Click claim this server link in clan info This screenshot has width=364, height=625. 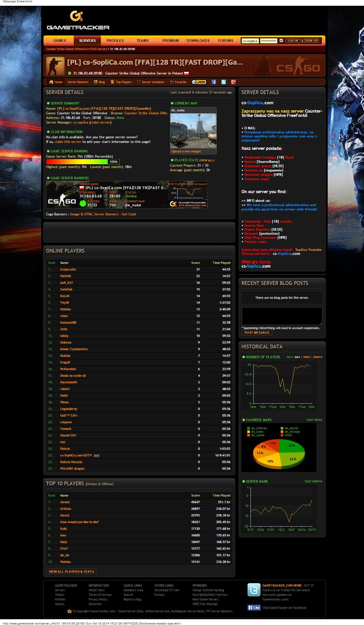(x=68, y=142)
